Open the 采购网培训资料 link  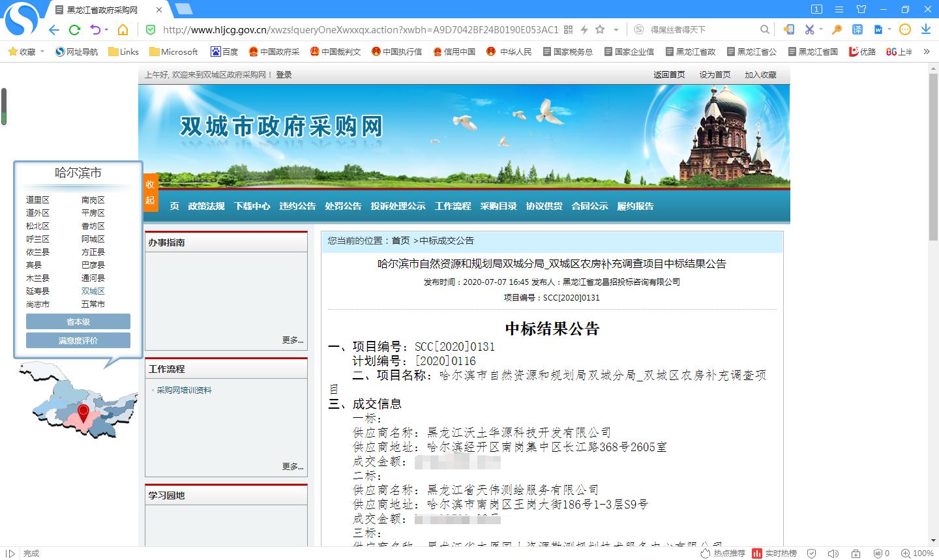pos(184,391)
